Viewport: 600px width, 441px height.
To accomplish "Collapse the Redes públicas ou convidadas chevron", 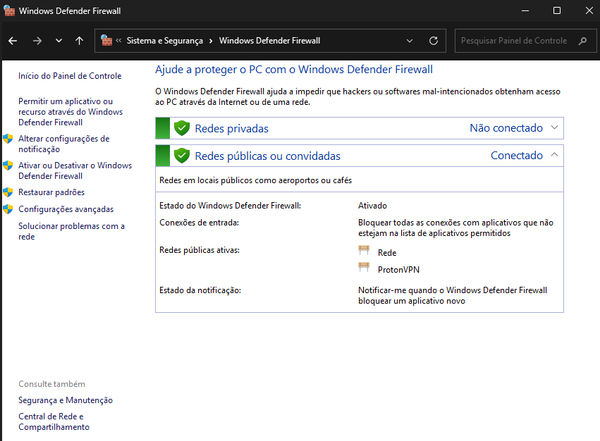I will (554, 156).
